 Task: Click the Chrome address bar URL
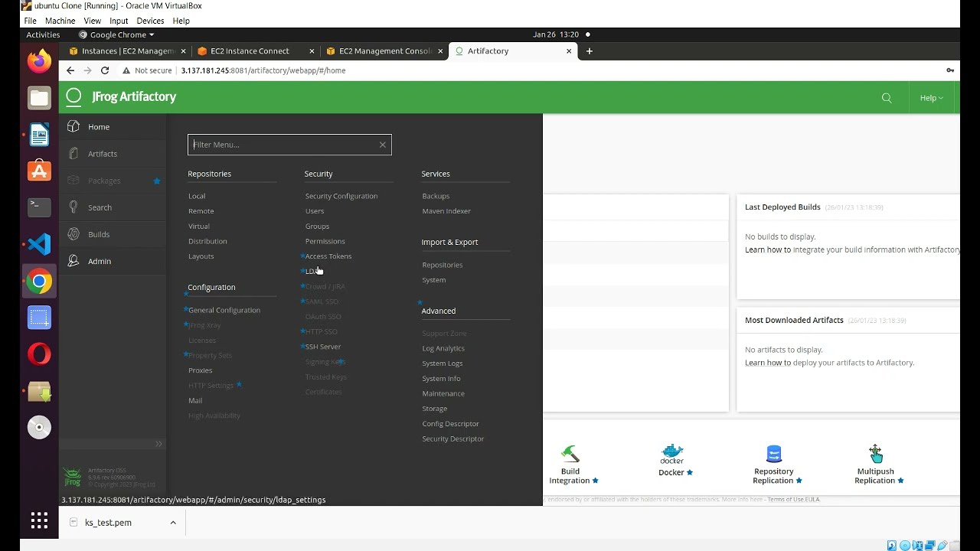263,70
